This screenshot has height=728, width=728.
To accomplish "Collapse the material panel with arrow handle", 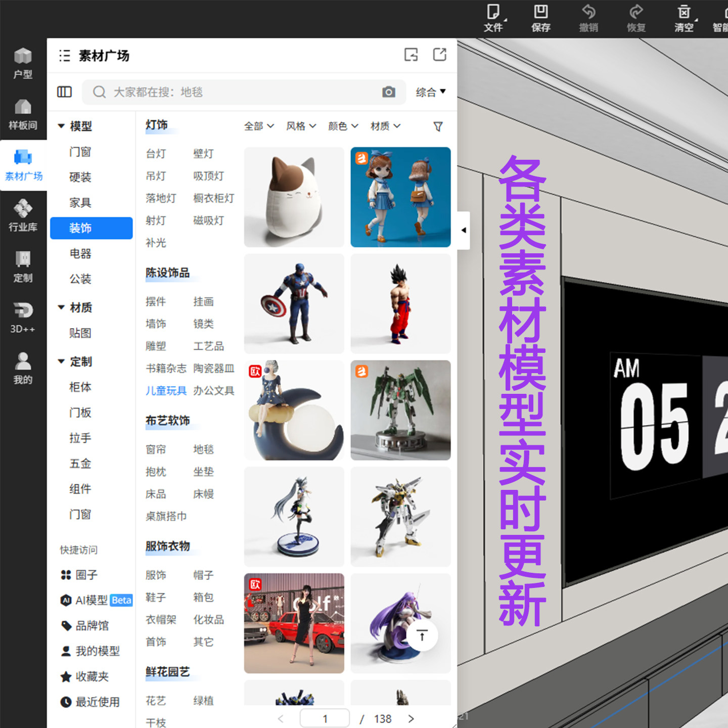I will [x=464, y=231].
